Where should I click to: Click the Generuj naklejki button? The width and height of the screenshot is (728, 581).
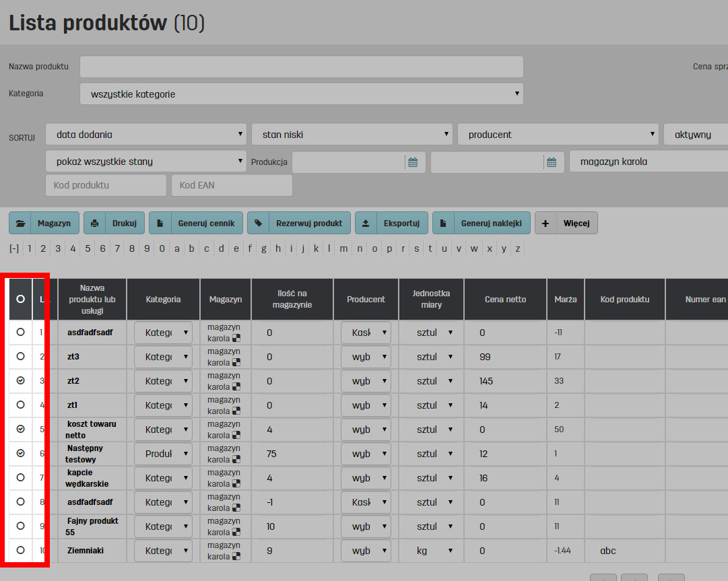point(482,223)
